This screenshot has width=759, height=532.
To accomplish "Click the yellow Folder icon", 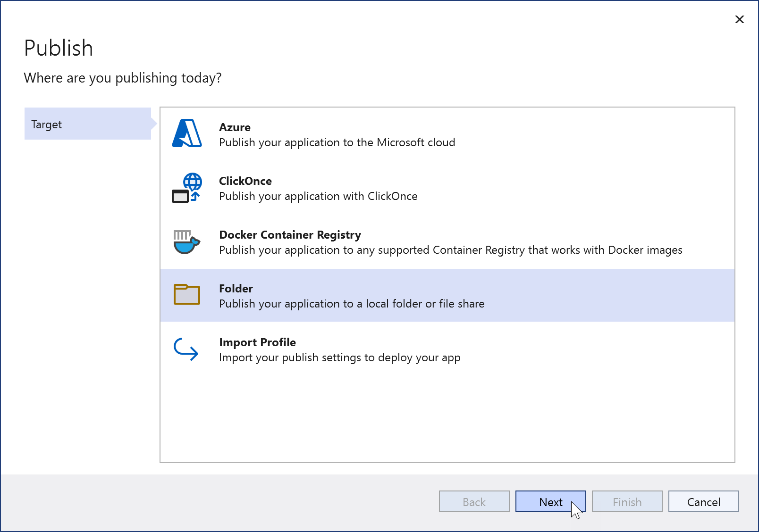I will click(187, 295).
